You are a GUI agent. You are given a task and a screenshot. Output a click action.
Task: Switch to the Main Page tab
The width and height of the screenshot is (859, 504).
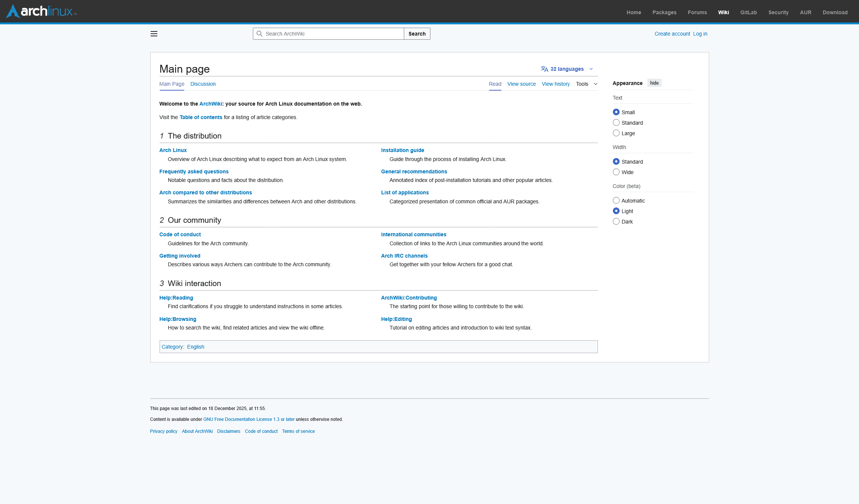(x=172, y=84)
